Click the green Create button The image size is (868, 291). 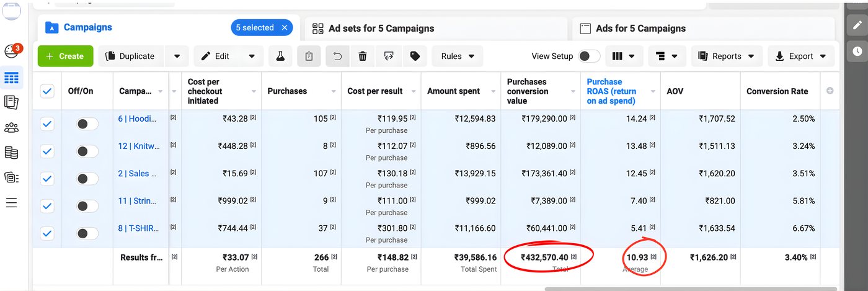click(x=65, y=56)
